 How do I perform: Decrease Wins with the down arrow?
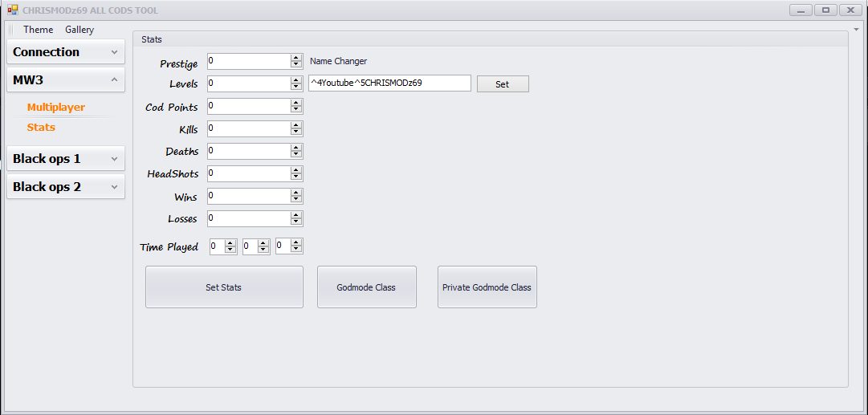pyautogui.click(x=296, y=200)
